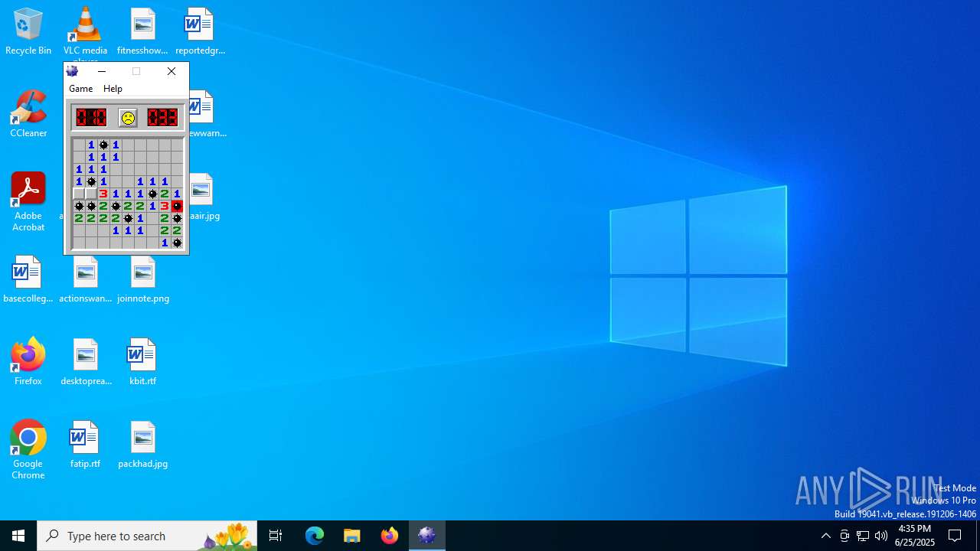Launch Microsoft Edge from the taskbar
Viewport: 980px width, 551px height.
[315, 536]
